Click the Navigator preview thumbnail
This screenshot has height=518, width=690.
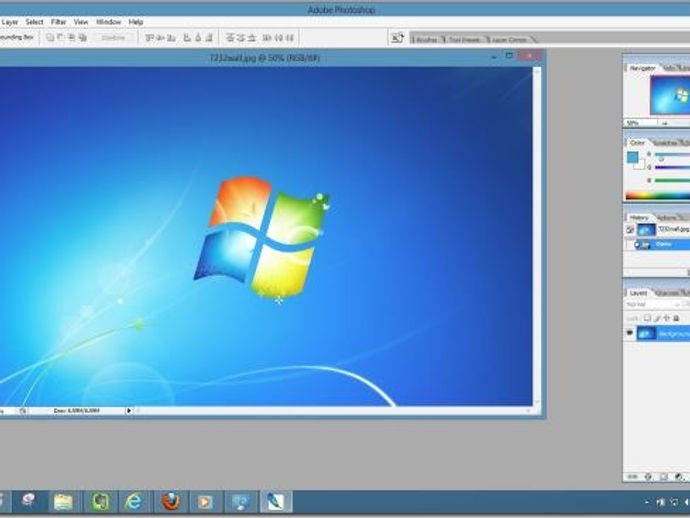670,95
